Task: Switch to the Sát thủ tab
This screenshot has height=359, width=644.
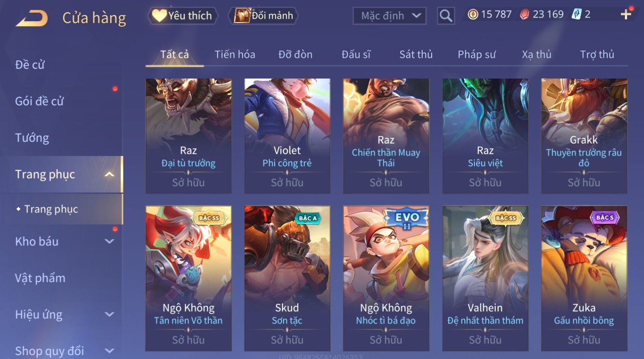Action: coord(416,55)
